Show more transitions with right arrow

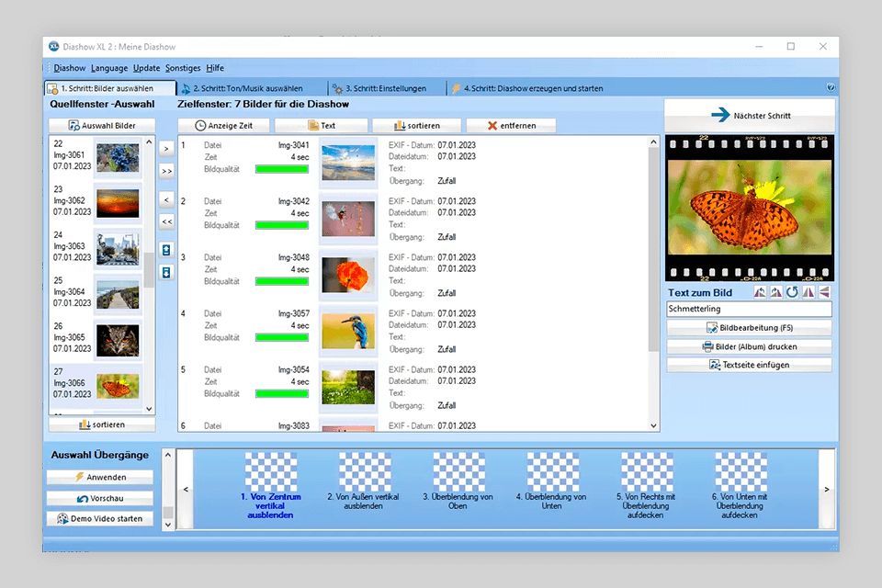(826, 489)
